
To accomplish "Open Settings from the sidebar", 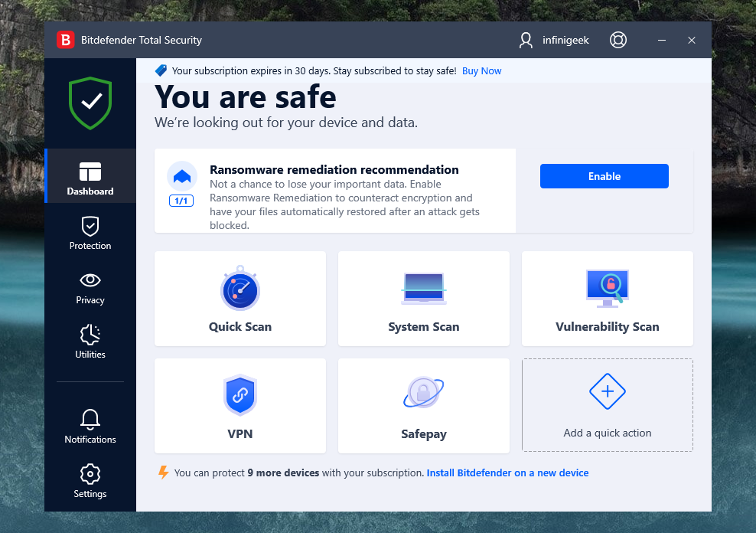I will pos(90,481).
